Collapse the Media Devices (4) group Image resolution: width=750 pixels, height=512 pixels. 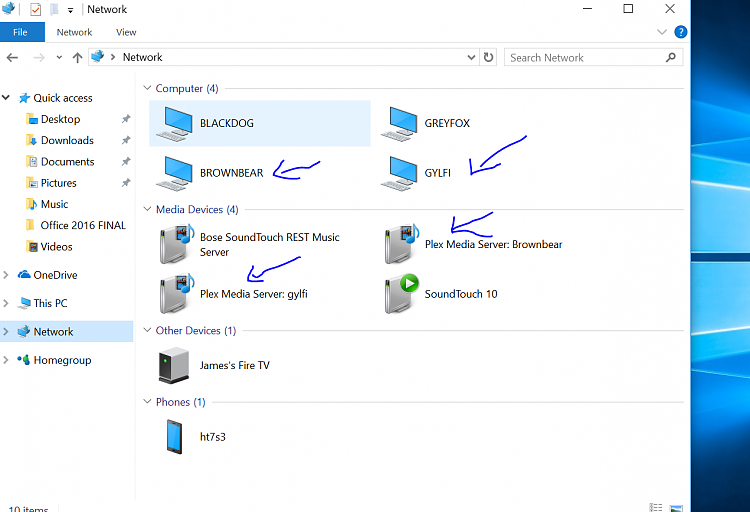tap(147, 209)
